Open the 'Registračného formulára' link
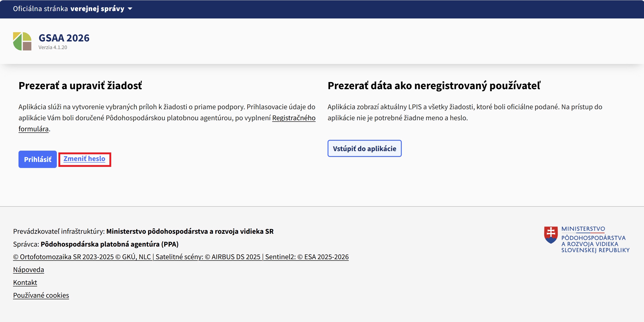The height and width of the screenshot is (322, 644). point(293,118)
